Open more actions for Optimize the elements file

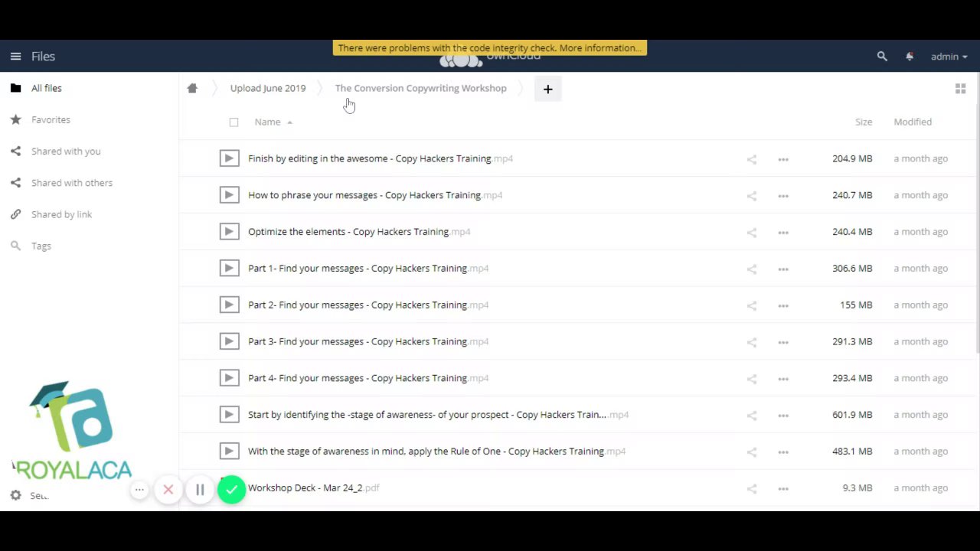click(x=783, y=233)
